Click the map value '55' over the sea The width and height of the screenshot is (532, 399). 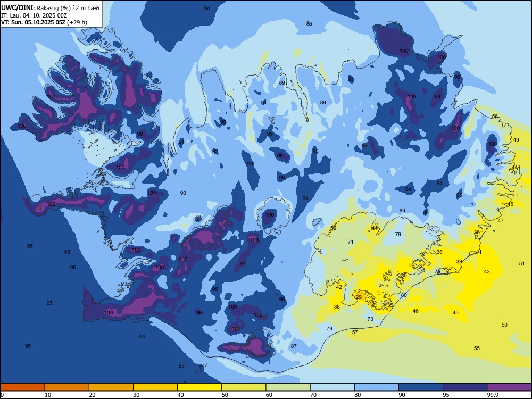point(477,348)
